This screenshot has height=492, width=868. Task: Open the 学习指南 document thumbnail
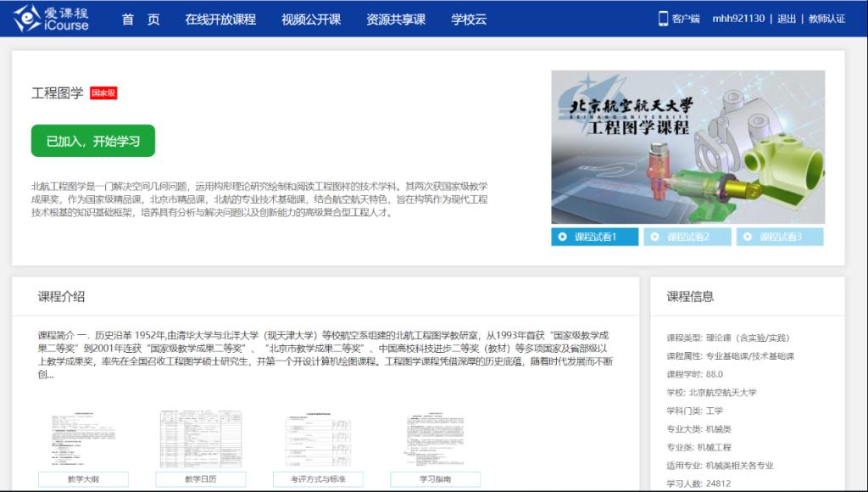point(435,439)
